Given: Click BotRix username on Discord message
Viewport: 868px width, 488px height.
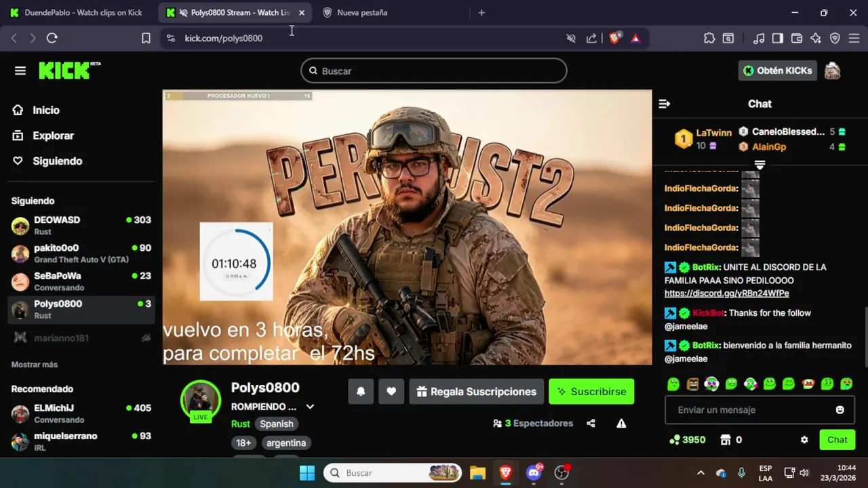Looking at the screenshot, I should (706, 267).
